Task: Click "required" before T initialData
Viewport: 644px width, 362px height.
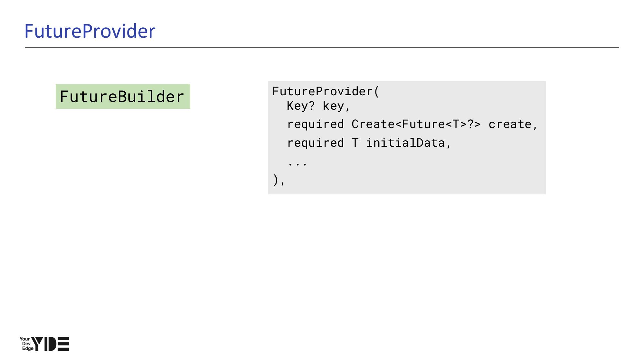Action: tap(315, 143)
